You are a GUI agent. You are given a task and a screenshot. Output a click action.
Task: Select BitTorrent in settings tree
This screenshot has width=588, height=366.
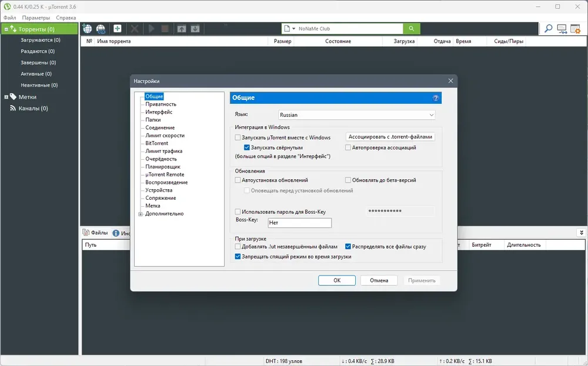point(156,143)
